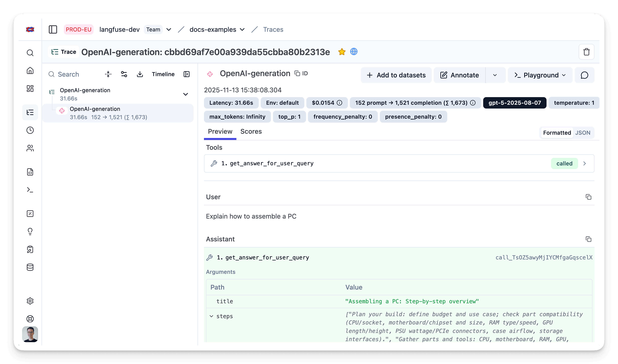The width and height of the screenshot is (618, 364).
Task: Click Add to datasets button
Action: [396, 75]
